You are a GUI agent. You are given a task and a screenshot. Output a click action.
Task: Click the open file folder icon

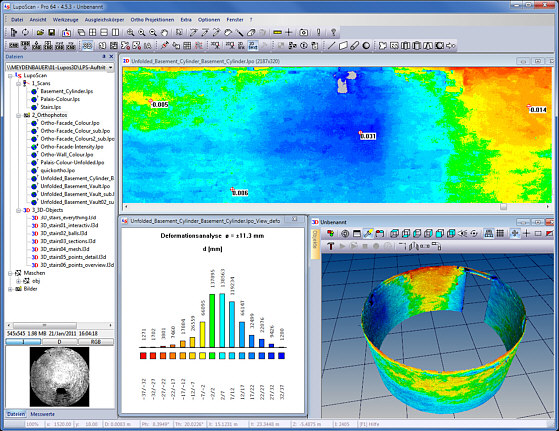pos(40,32)
